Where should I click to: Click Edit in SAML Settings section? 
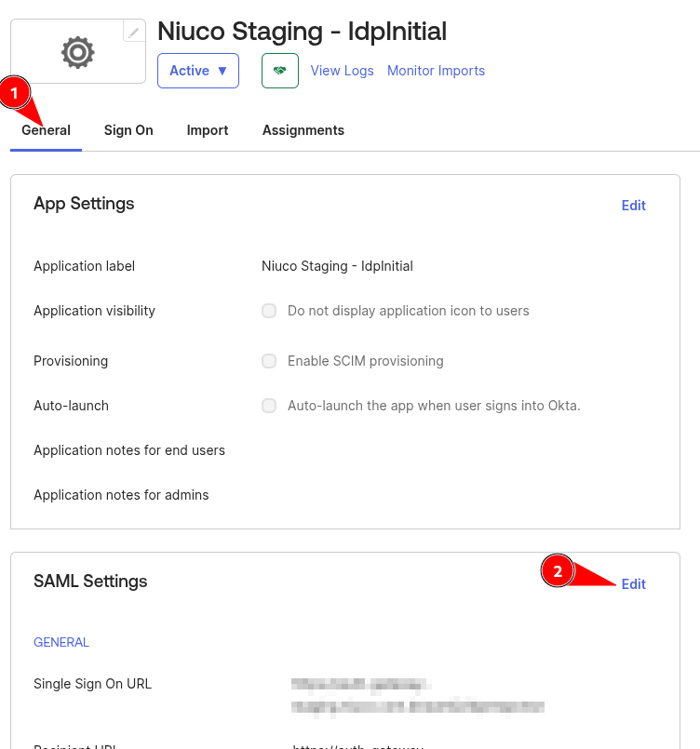click(x=634, y=584)
